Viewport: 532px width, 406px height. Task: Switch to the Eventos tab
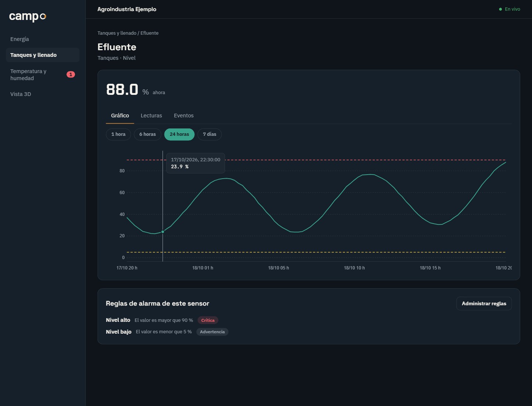tap(184, 116)
